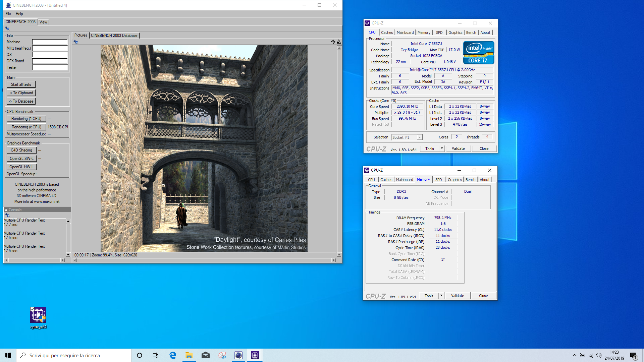Image resolution: width=644 pixels, height=362 pixels.
Task: Click the pin icon in the Console panel
Action: click(7, 215)
